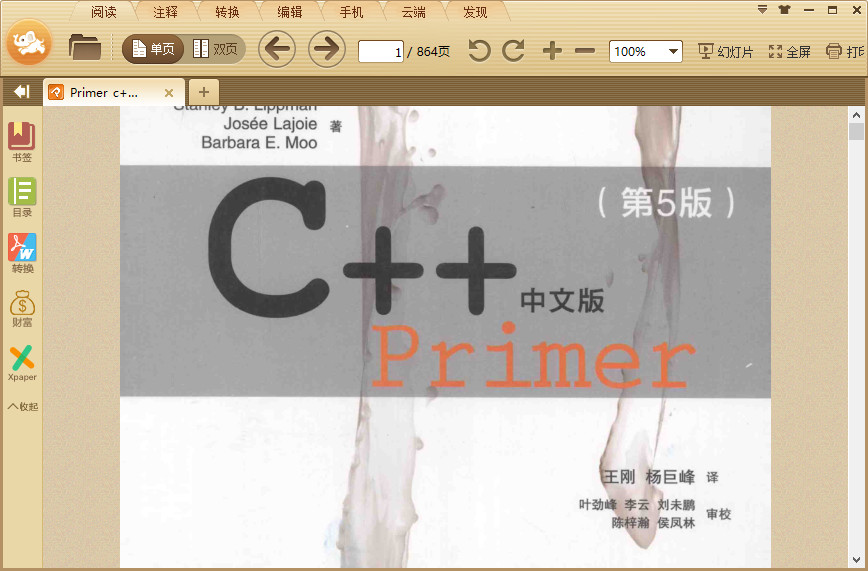Viewport: 868px width, 571px height.
Task: Click the scrollbar down arrow
Action: (856, 560)
